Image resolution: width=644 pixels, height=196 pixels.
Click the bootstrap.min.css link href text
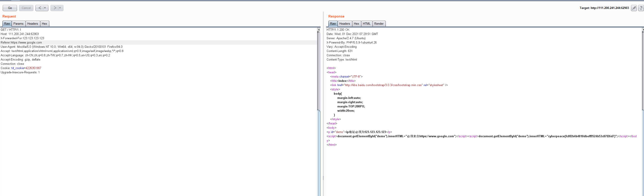(x=383, y=85)
